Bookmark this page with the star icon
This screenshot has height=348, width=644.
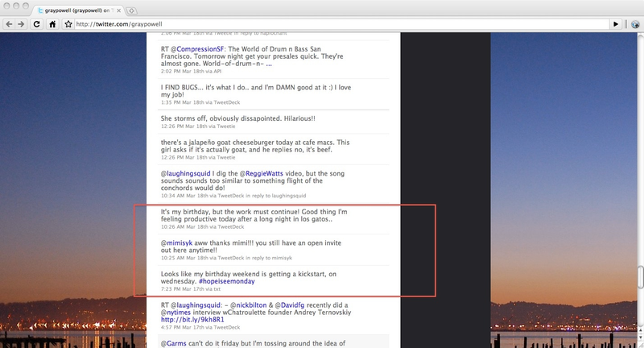pyautogui.click(x=68, y=24)
